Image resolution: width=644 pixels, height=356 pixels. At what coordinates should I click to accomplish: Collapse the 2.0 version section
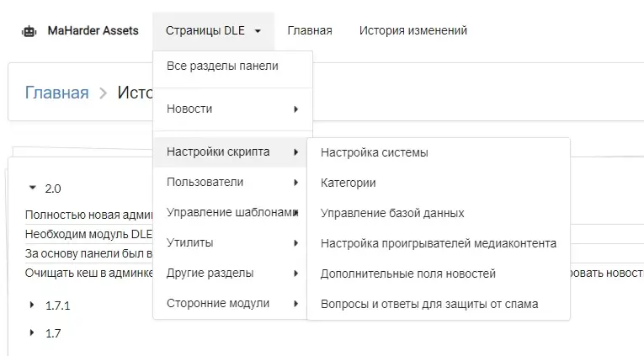tap(33, 189)
